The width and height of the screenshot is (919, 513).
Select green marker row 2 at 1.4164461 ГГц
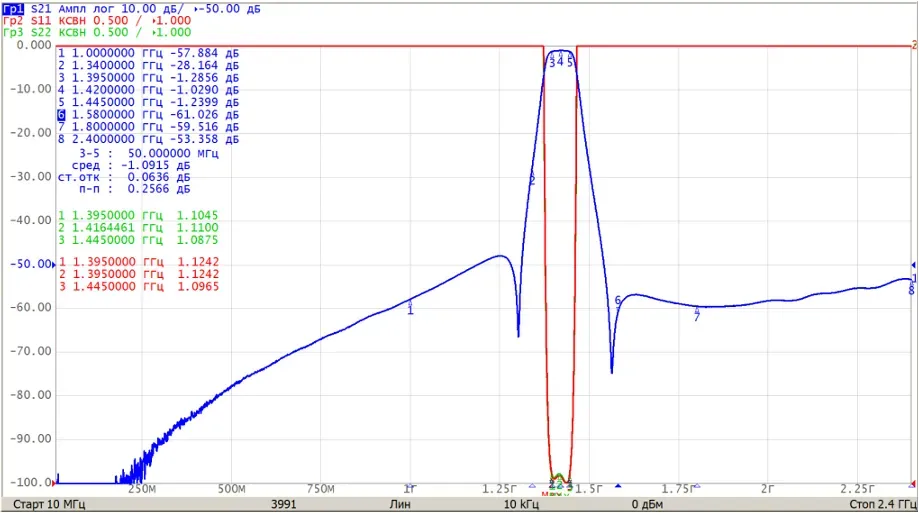click(138, 227)
